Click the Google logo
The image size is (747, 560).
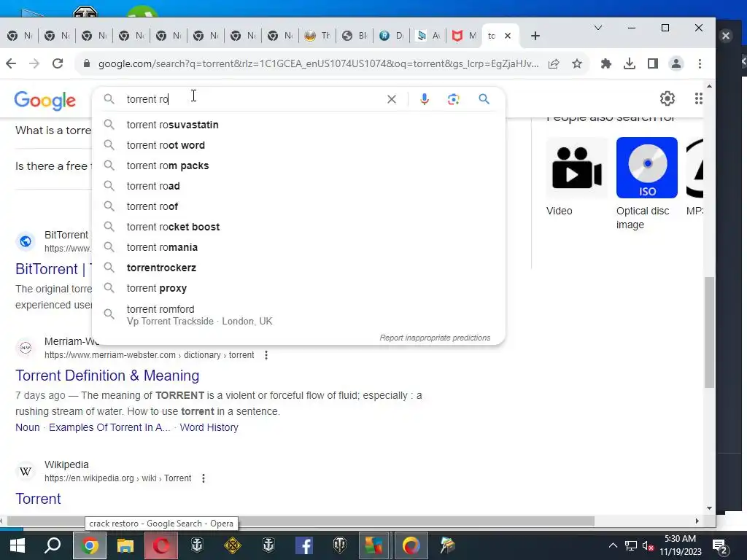point(44,100)
